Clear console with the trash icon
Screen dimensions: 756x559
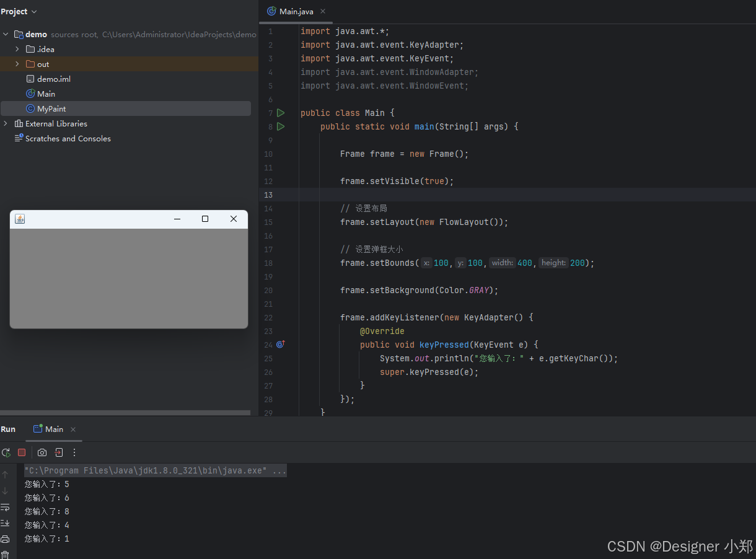pyautogui.click(x=5, y=555)
